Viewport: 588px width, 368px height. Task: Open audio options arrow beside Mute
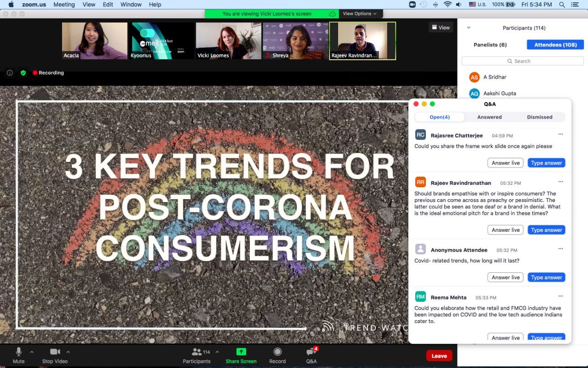click(32, 352)
